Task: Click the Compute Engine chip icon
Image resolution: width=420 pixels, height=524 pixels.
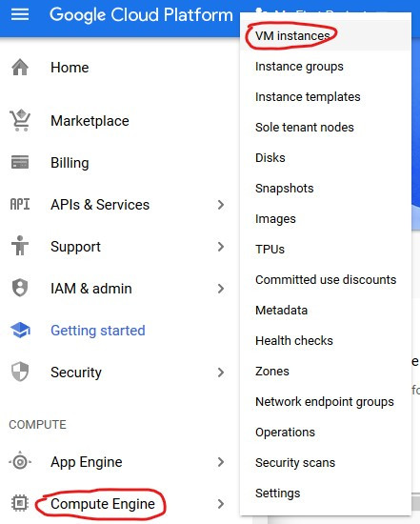Action: (20, 503)
